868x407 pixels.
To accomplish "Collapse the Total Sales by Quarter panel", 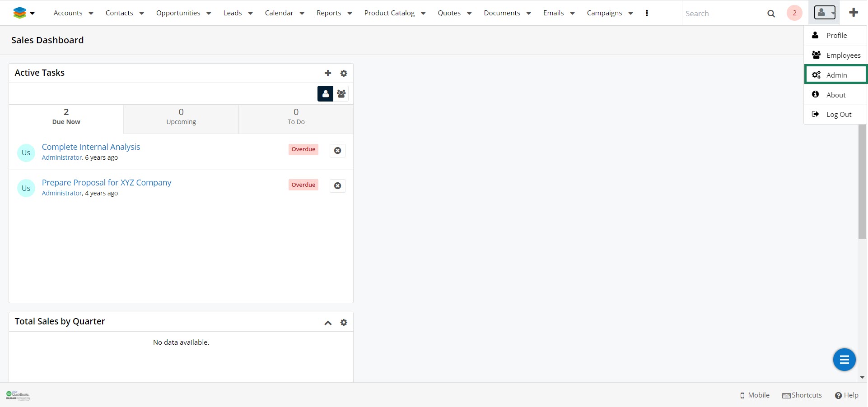I will pos(328,323).
